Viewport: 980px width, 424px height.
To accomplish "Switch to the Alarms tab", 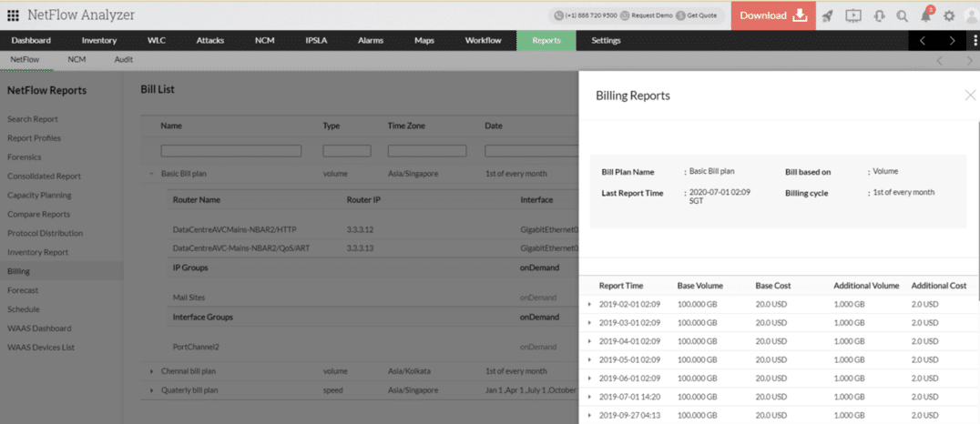I will (x=370, y=41).
